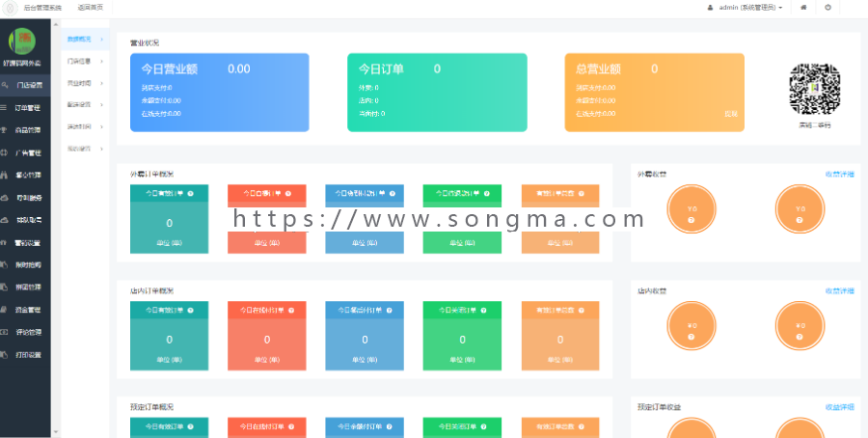Screen dimensions: 868x438
Task: Open 收益详细 link for 预定订单收益
Action: coord(840,407)
